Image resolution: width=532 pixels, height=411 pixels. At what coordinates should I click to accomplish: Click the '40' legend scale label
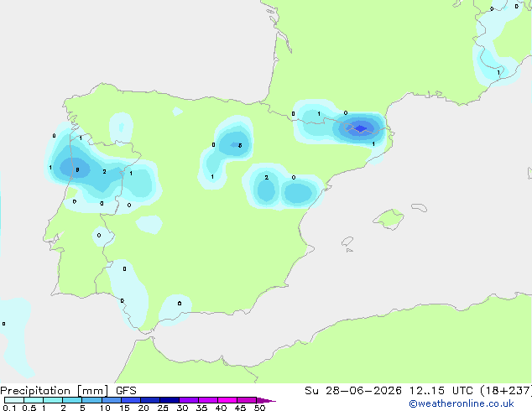coord(221,408)
